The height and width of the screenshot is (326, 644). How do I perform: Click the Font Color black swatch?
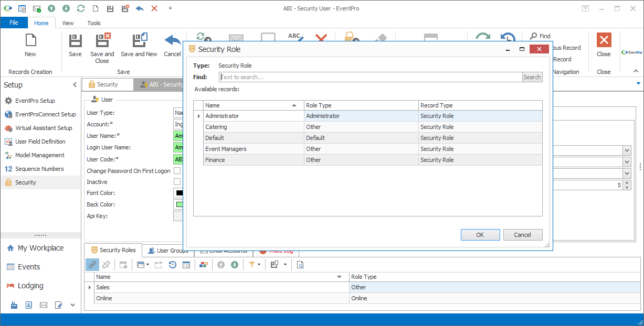tap(180, 193)
